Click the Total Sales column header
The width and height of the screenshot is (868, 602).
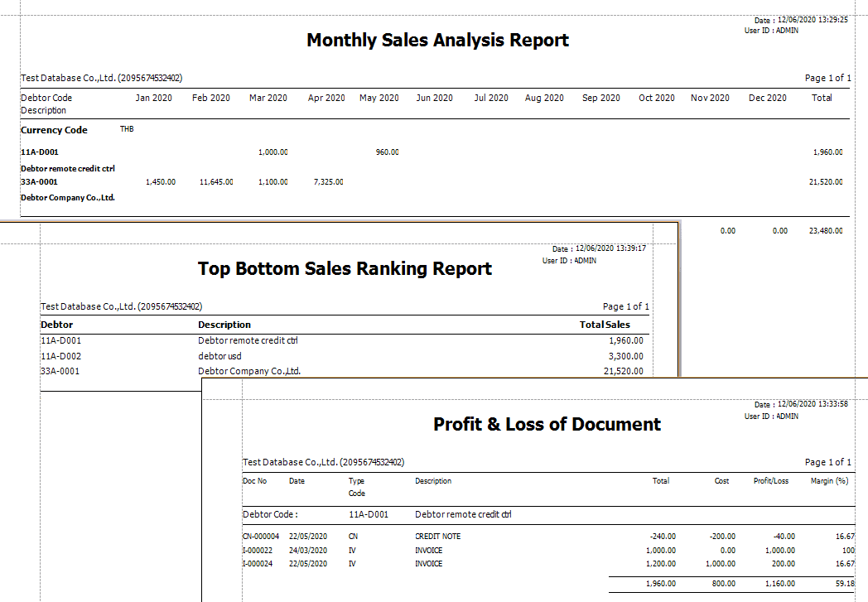[x=605, y=325]
